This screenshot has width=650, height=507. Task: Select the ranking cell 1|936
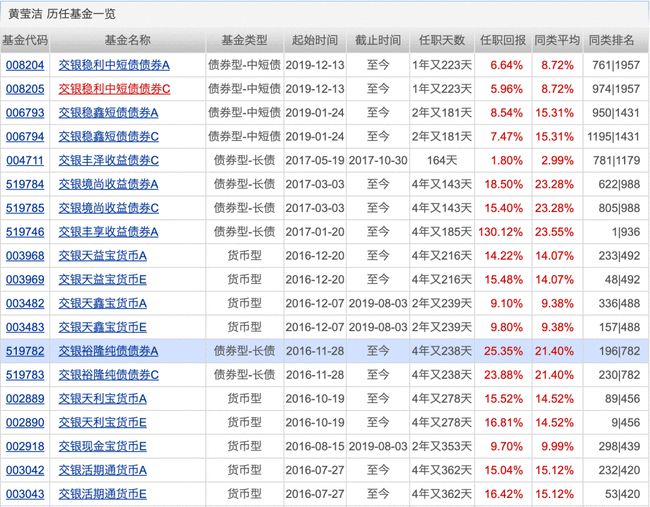[626, 232]
